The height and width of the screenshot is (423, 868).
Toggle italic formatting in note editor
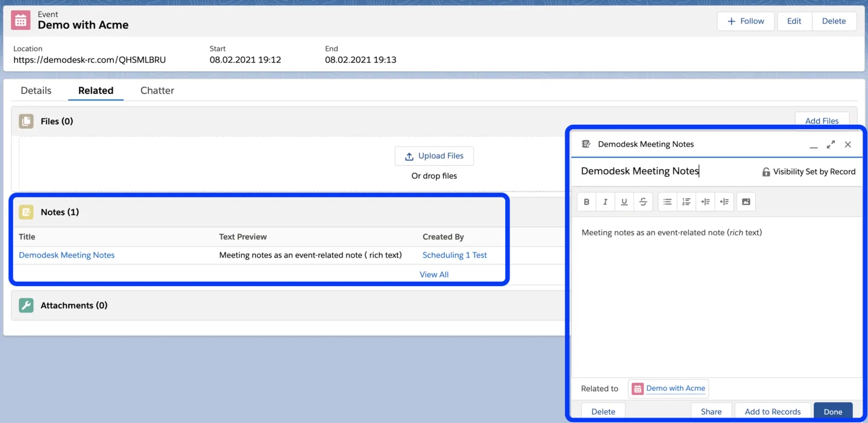click(605, 202)
